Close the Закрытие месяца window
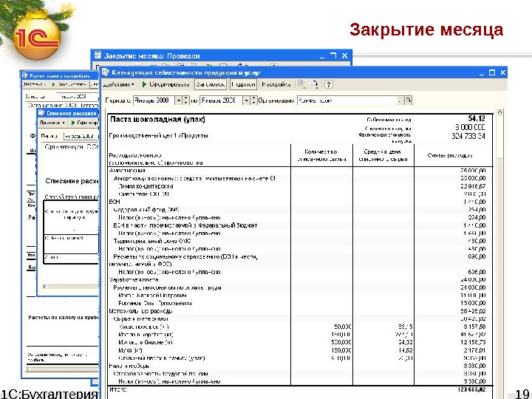The height and width of the screenshot is (399, 532). (344, 55)
